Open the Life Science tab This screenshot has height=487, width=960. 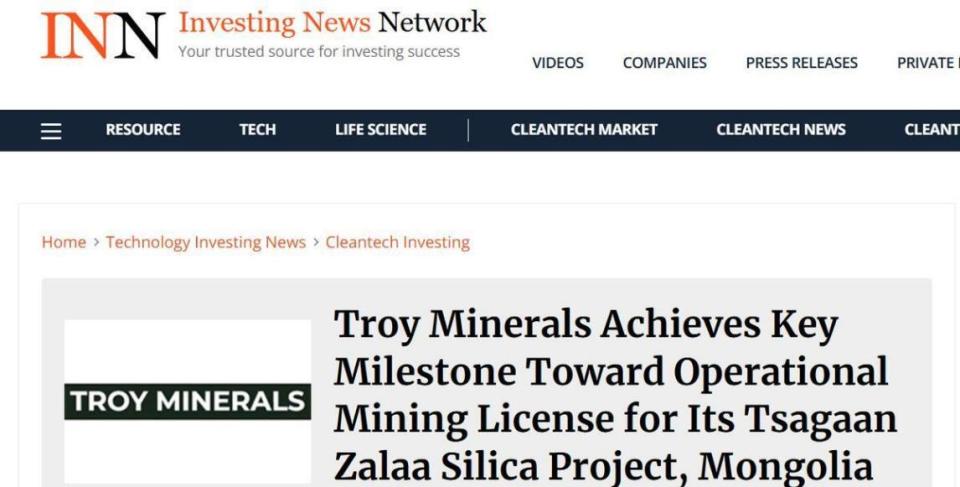point(380,130)
